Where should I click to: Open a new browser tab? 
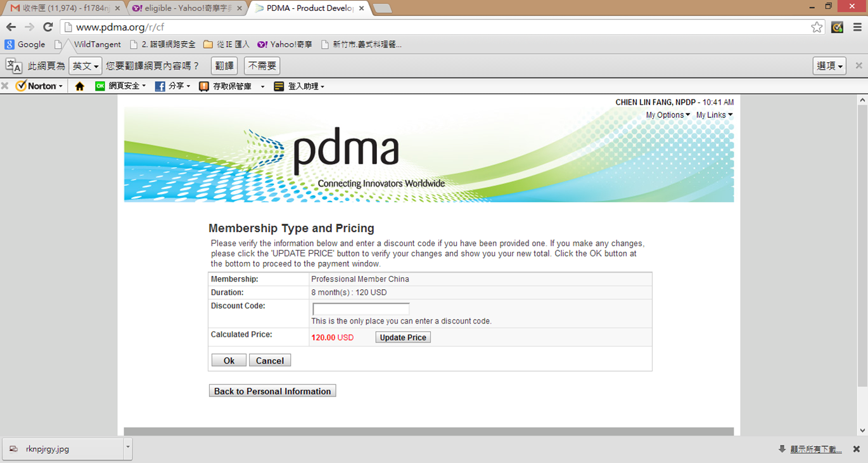tap(383, 9)
